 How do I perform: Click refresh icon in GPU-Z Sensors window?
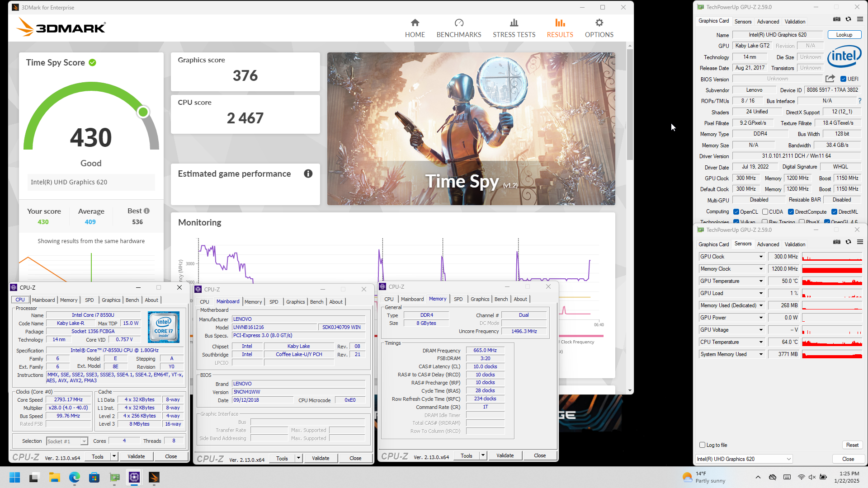[849, 242]
